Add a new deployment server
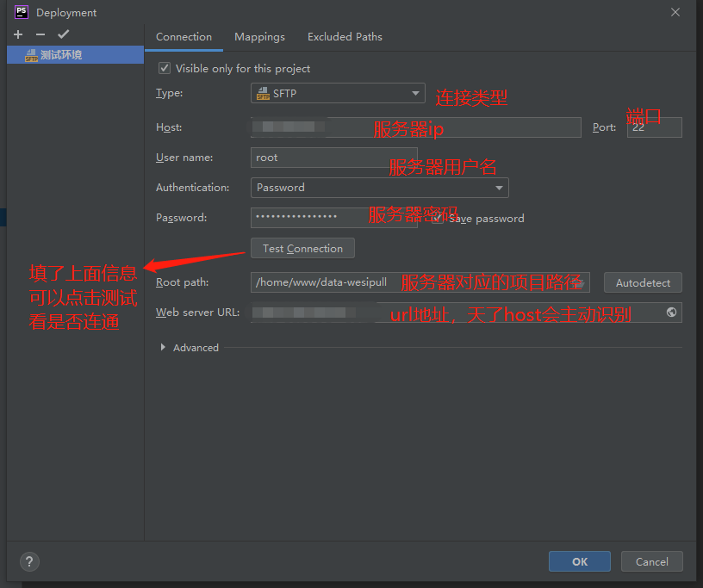Image resolution: width=703 pixels, height=588 pixels. tap(17, 34)
